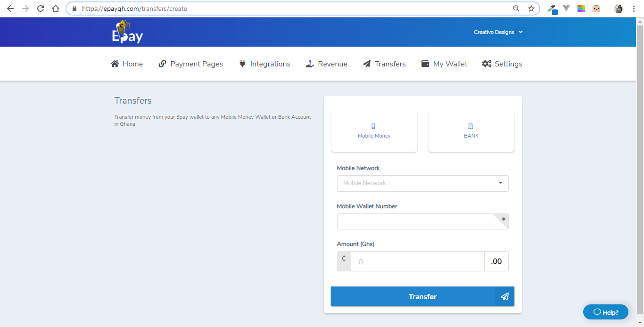
Task: Click the Mobile Wallet Number field
Action: pos(415,221)
